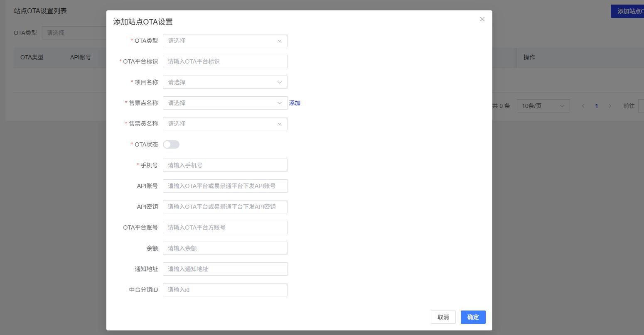The height and width of the screenshot is (335, 644).
Task: Focus the OTA平台账号 input field
Action: (x=225, y=227)
